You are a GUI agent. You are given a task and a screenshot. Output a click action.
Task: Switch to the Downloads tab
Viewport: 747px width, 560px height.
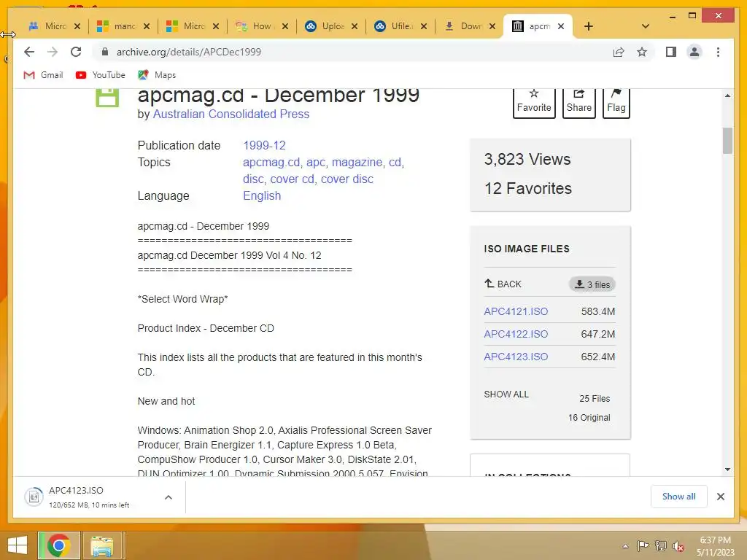(x=463, y=26)
